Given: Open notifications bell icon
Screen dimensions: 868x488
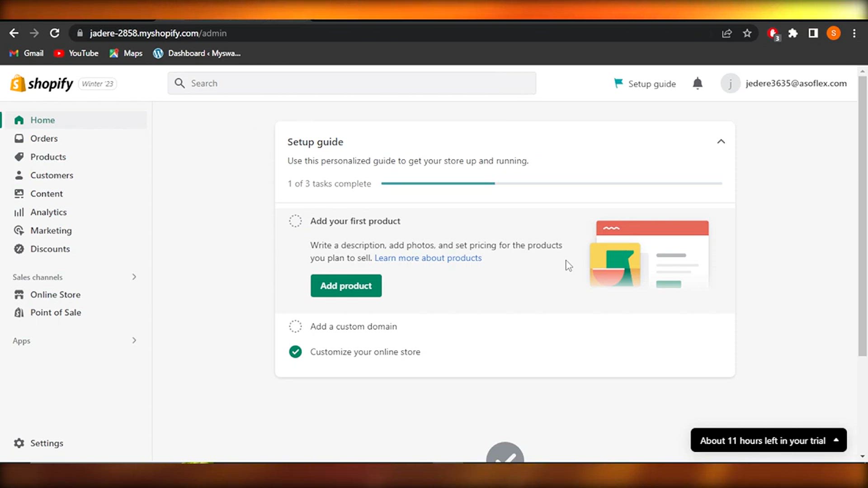Looking at the screenshot, I should point(698,84).
